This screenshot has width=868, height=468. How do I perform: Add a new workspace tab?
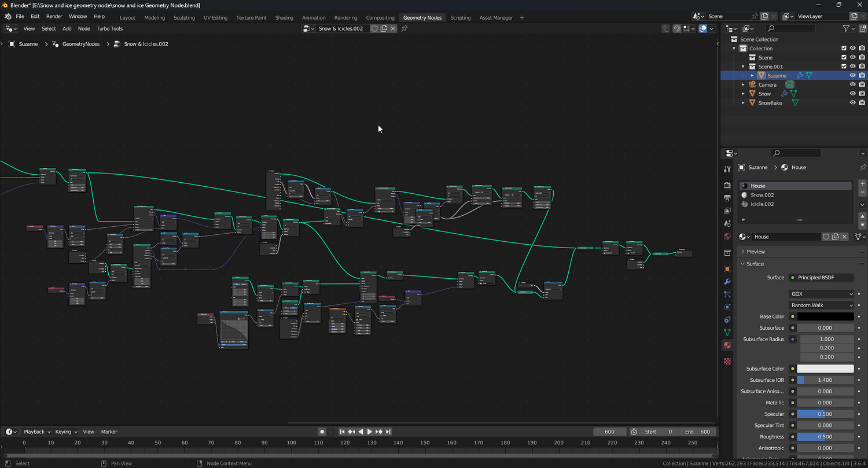[x=522, y=17]
